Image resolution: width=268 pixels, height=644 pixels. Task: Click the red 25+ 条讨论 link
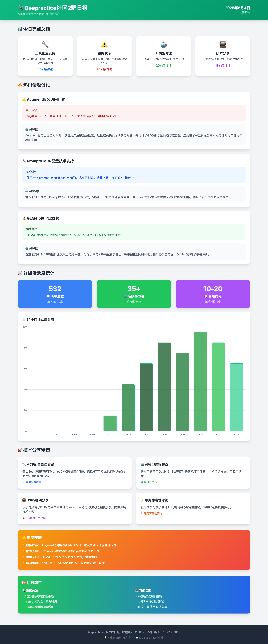[104, 69]
